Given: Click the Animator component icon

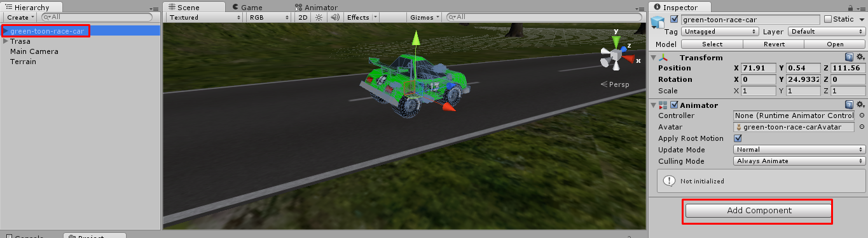Looking at the screenshot, I should 663,105.
